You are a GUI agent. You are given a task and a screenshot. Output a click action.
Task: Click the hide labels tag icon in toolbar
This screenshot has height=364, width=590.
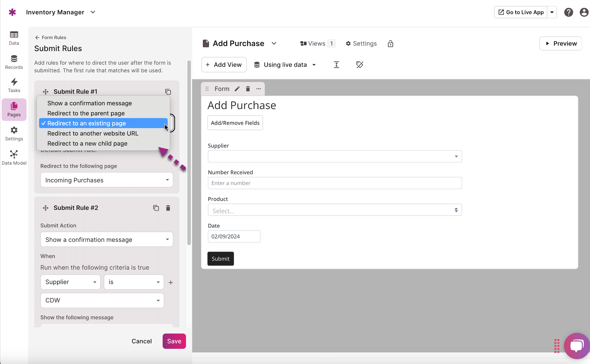pyautogui.click(x=359, y=65)
